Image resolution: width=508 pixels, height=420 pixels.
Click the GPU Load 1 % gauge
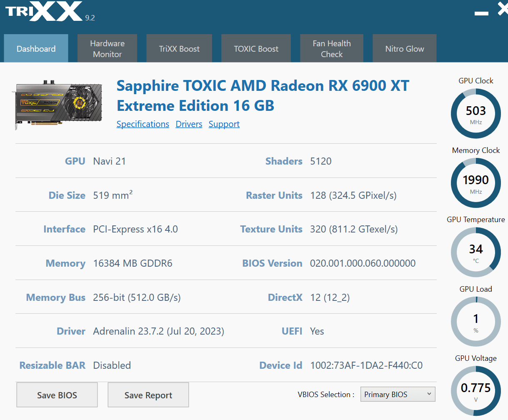point(476,322)
